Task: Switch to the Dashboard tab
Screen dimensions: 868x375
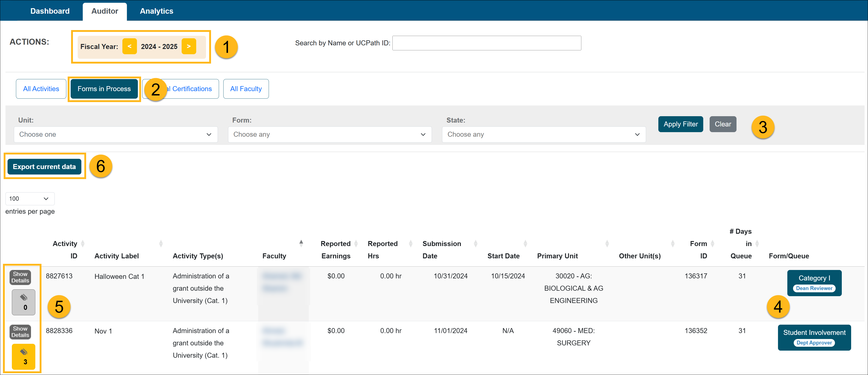Action: click(x=50, y=11)
